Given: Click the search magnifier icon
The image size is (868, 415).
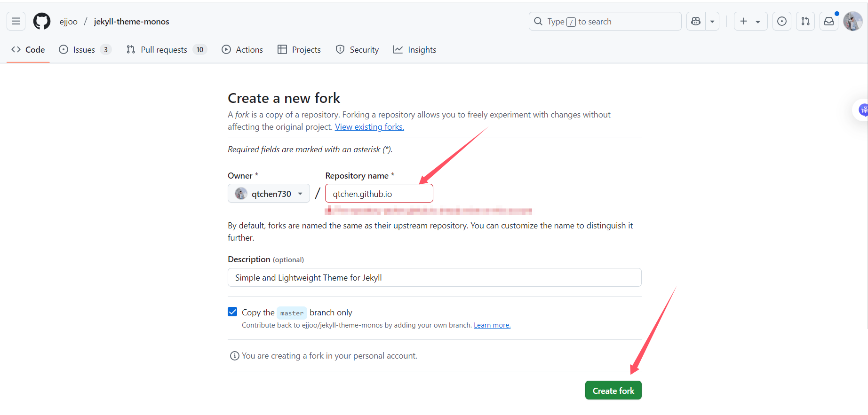Looking at the screenshot, I should click(538, 21).
